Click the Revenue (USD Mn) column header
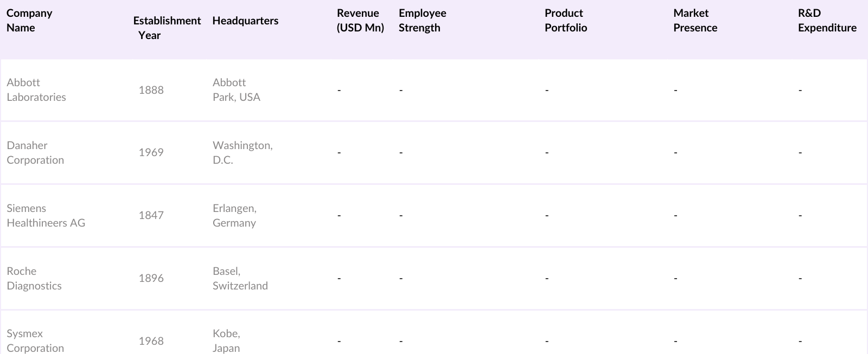868x354 pixels. click(x=360, y=21)
